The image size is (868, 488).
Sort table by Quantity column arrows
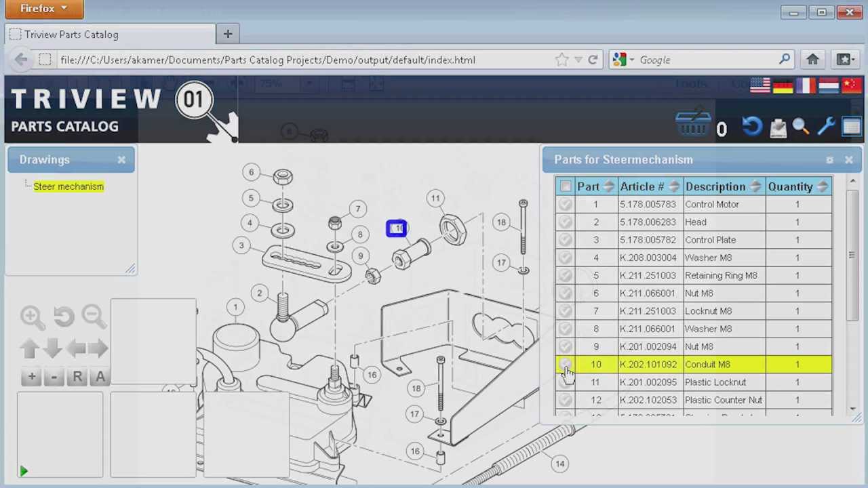click(823, 186)
